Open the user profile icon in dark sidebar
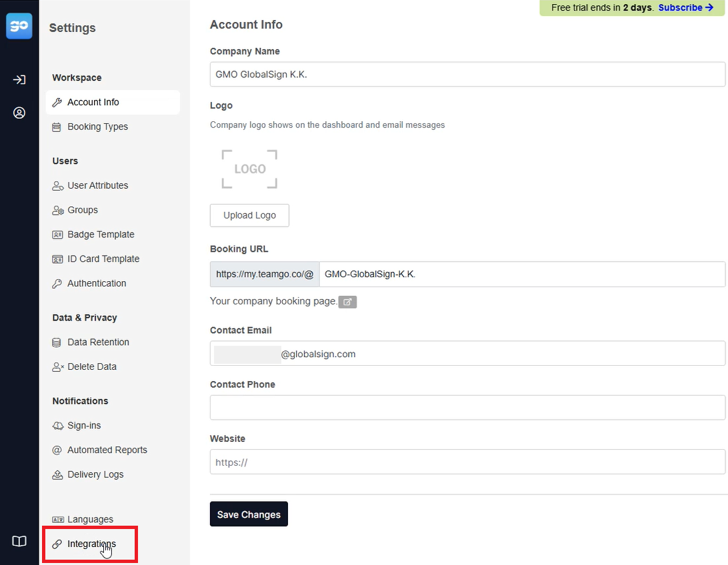 coord(19,113)
